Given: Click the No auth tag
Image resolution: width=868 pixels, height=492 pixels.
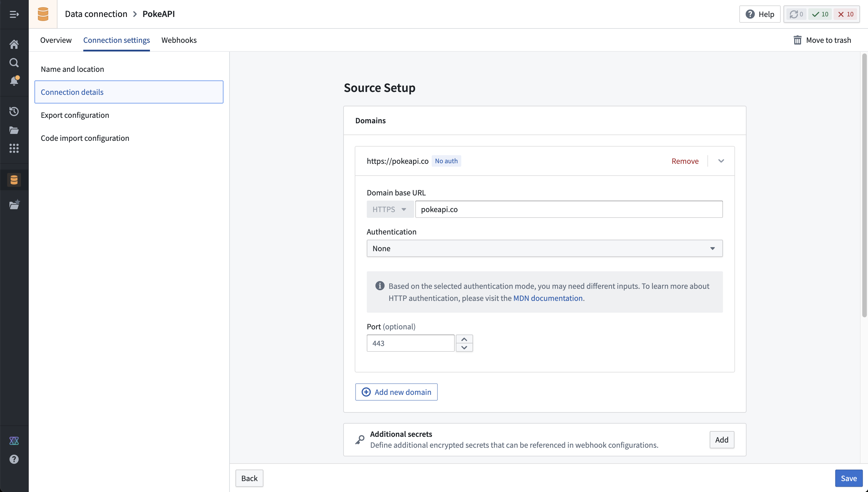Looking at the screenshot, I should click(x=446, y=161).
